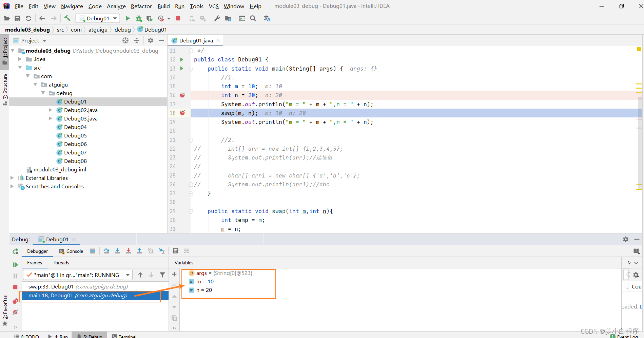This screenshot has width=644, height=338.
Task: Open Project panel gear options
Action: pos(151,40)
